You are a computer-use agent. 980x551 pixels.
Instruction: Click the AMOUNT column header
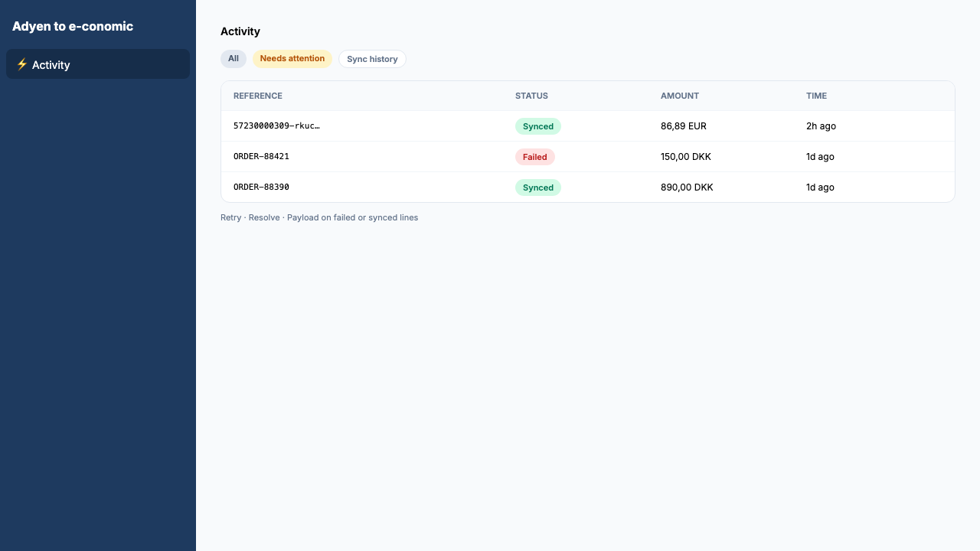(680, 96)
